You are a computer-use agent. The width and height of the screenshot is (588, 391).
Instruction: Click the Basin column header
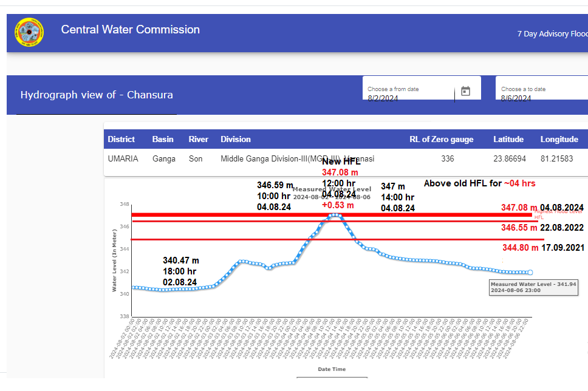click(x=163, y=139)
